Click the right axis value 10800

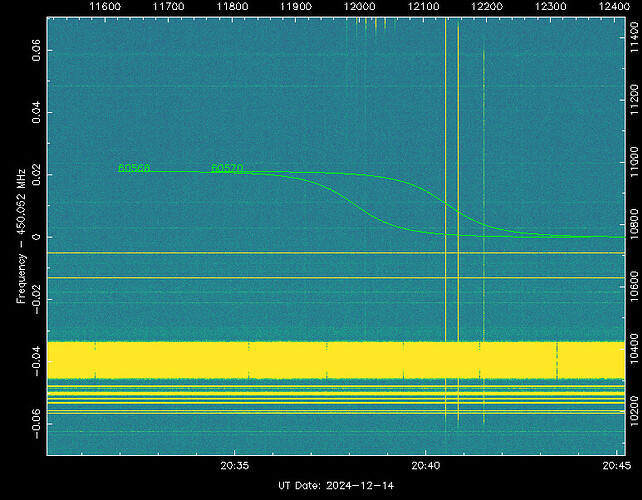coord(634,224)
